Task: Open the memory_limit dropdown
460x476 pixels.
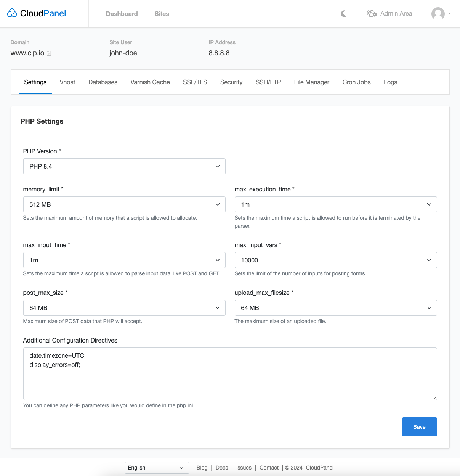Action: click(124, 204)
